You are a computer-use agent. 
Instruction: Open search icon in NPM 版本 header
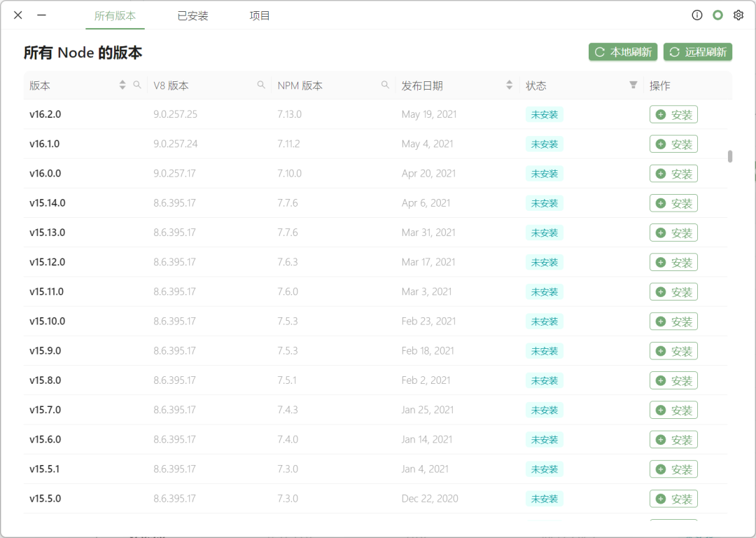pos(385,85)
